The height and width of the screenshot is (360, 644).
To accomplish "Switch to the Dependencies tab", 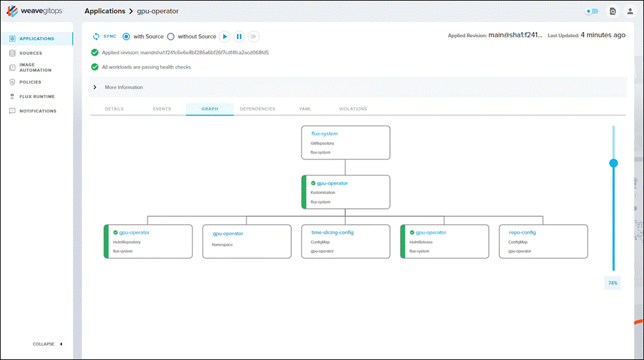I will point(258,109).
